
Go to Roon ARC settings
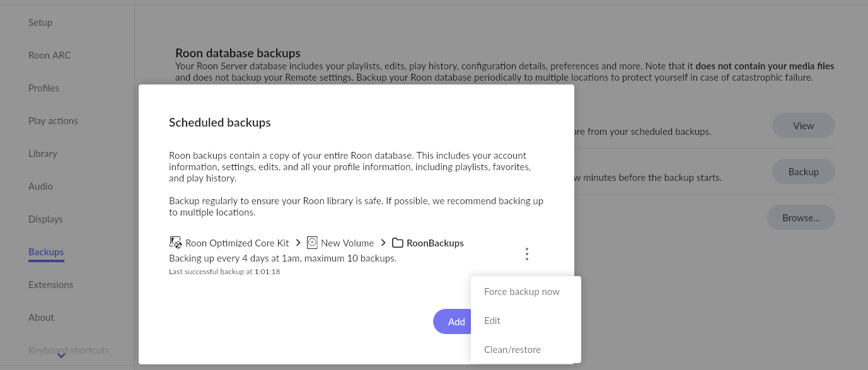[x=50, y=55]
